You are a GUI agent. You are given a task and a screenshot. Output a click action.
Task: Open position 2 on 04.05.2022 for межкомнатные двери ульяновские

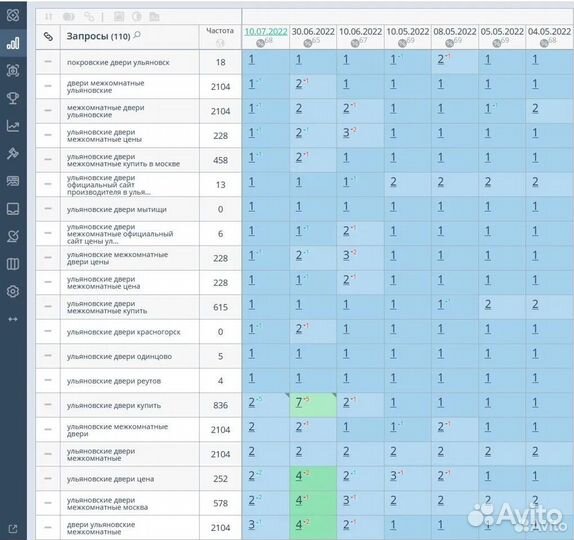click(x=535, y=109)
